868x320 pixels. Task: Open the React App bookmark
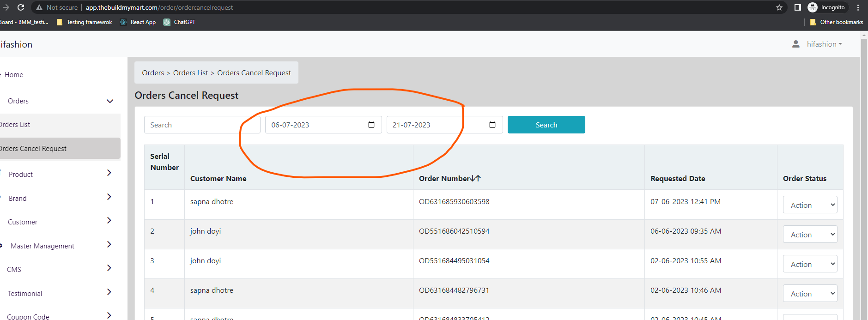coord(138,22)
